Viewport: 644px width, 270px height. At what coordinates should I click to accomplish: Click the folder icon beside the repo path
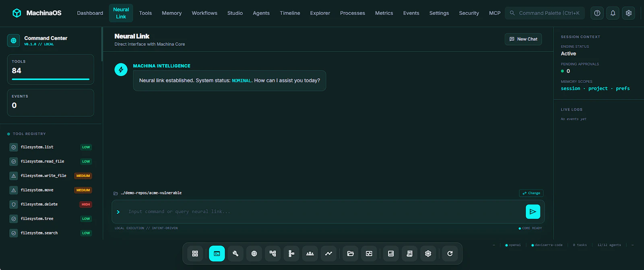pyautogui.click(x=116, y=193)
